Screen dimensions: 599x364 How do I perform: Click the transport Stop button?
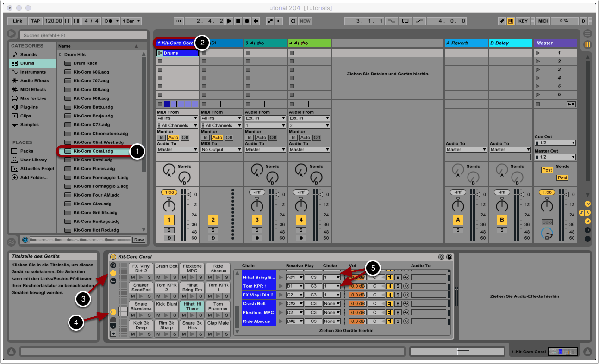[x=238, y=21]
